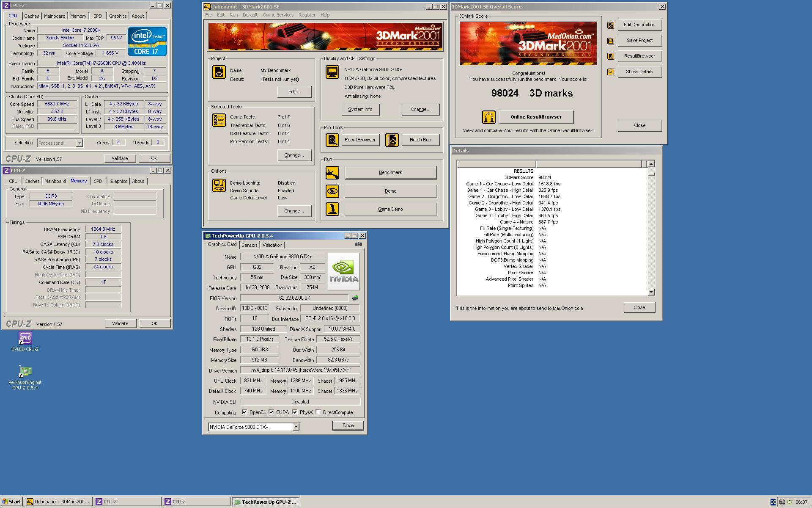Click the ResultBrowser icon in Overall Score window
Image resolution: width=812 pixels, height=508 pixels.
click(610, 56)
